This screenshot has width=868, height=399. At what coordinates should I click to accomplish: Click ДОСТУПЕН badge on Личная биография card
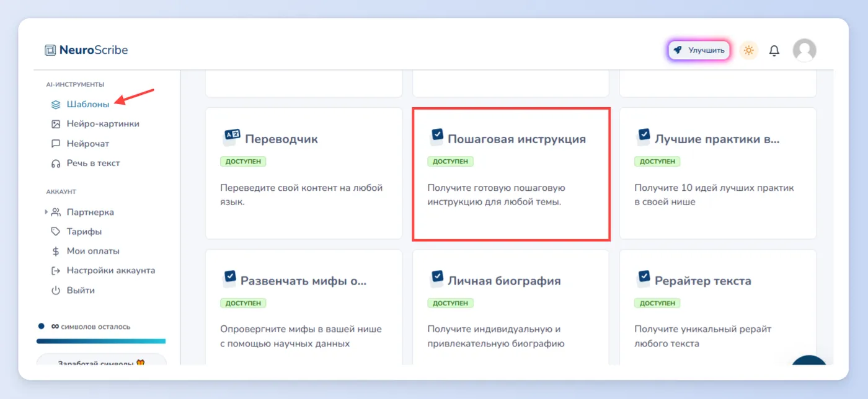click(450, 303)
